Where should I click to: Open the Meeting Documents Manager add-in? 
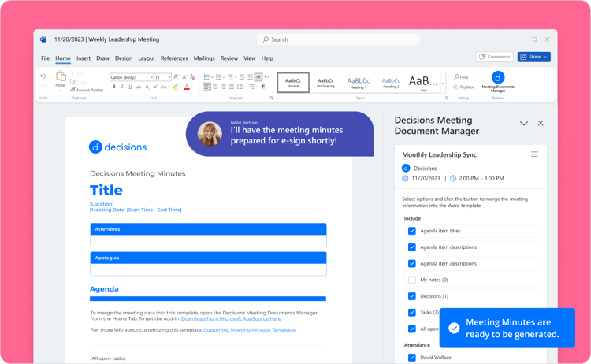click(497, 81)
